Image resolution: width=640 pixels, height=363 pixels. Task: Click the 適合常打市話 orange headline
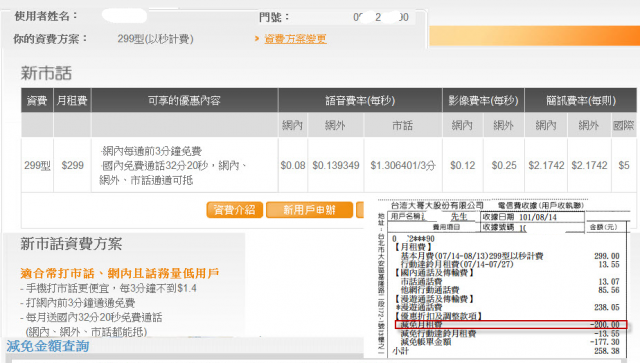[120, 273]
